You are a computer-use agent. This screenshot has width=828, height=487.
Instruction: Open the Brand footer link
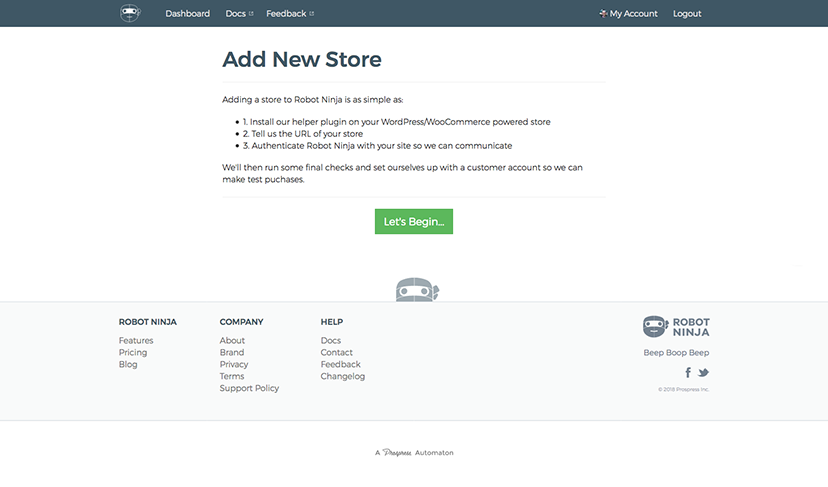pos(232,352)
